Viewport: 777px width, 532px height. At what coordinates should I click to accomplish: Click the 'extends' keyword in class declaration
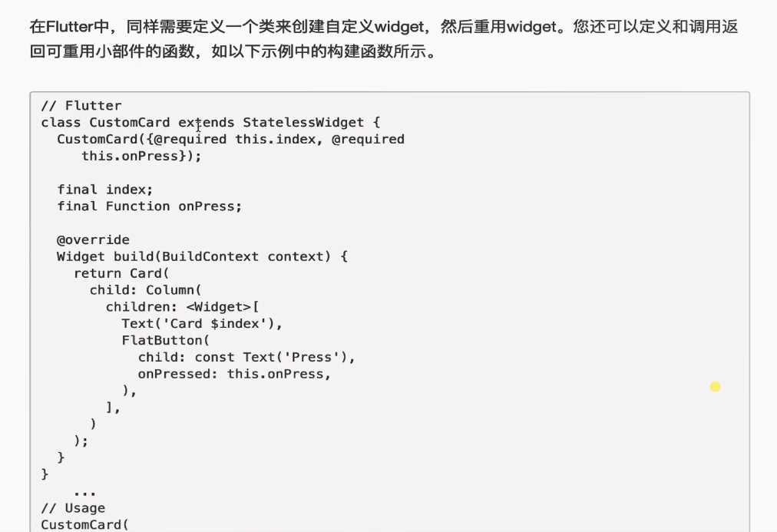[x=206, y=122]
